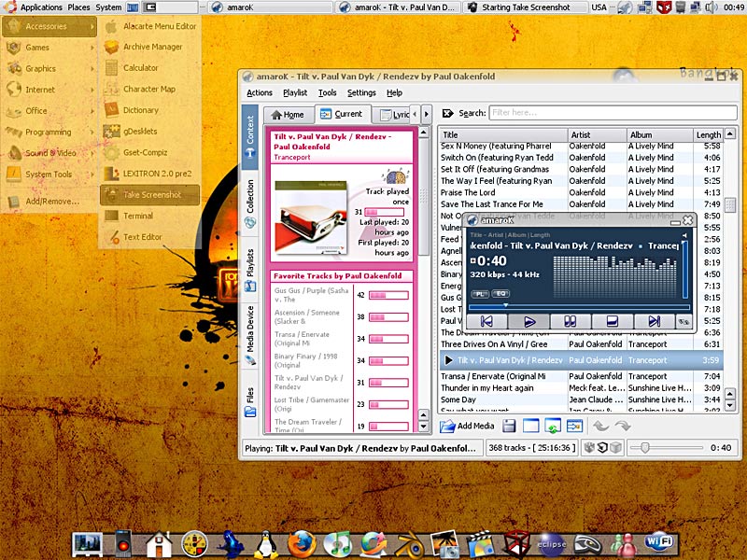The width and height of the screenshot is (747, 560).
Task: Click 'Gus Gus / Purple' favorite track
Action: tap(312, 295)
